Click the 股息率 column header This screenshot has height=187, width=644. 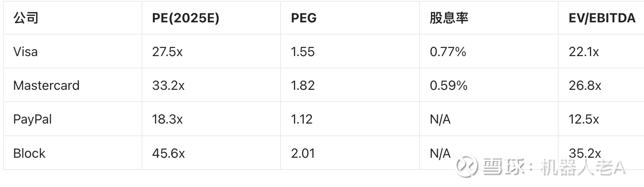click(x=449, y=18)
